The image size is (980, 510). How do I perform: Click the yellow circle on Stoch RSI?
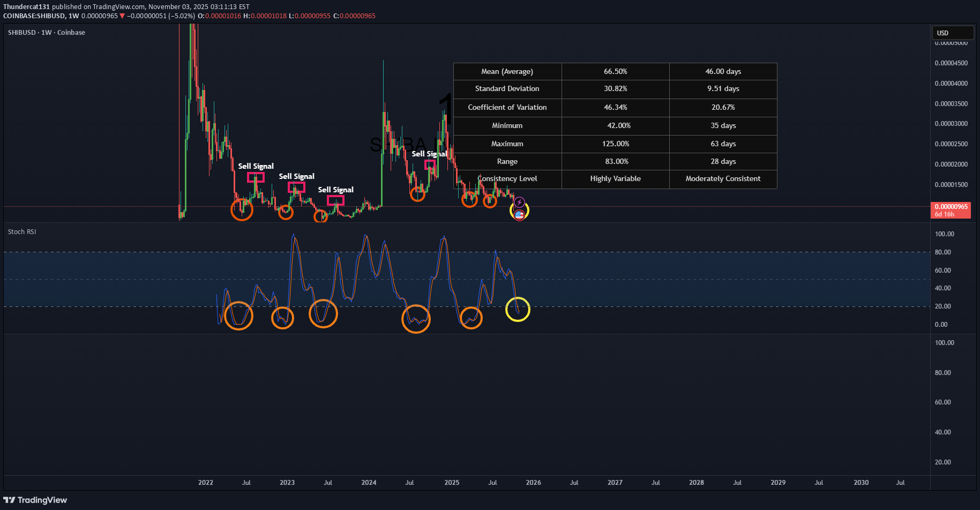pyautogui.click(x=518, y=310)
